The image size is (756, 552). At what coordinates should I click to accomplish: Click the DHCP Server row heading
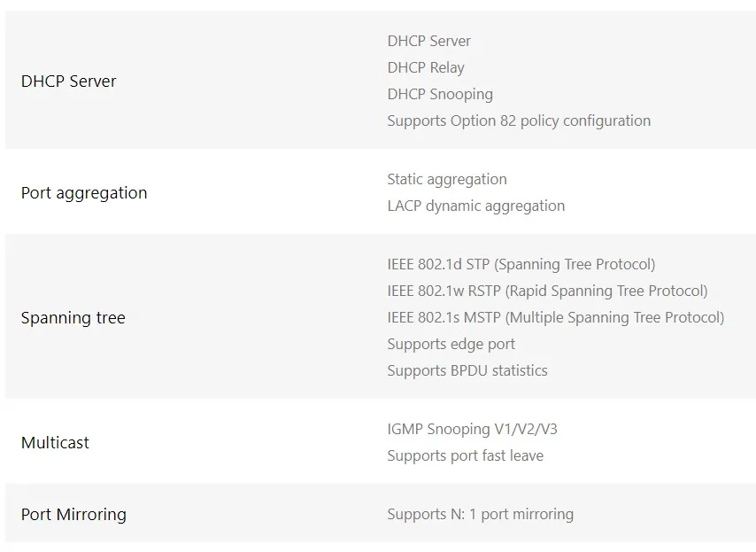tap(68, 82)
